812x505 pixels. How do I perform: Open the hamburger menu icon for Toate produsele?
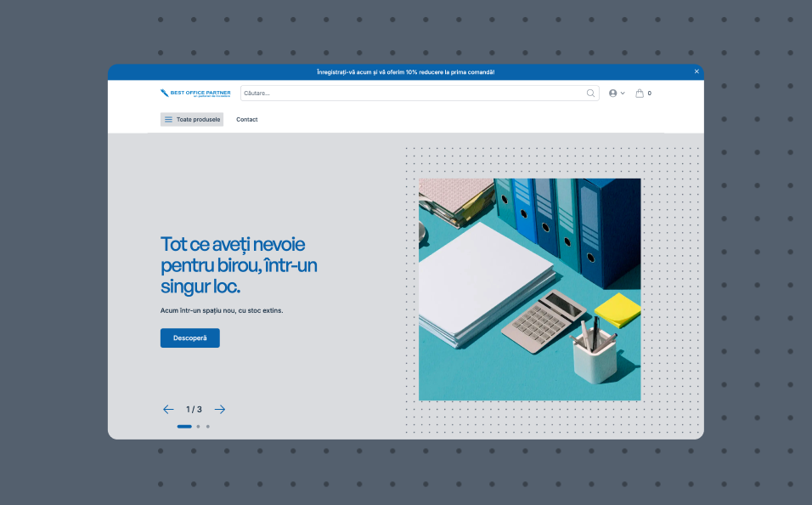[x=168, y=120]
